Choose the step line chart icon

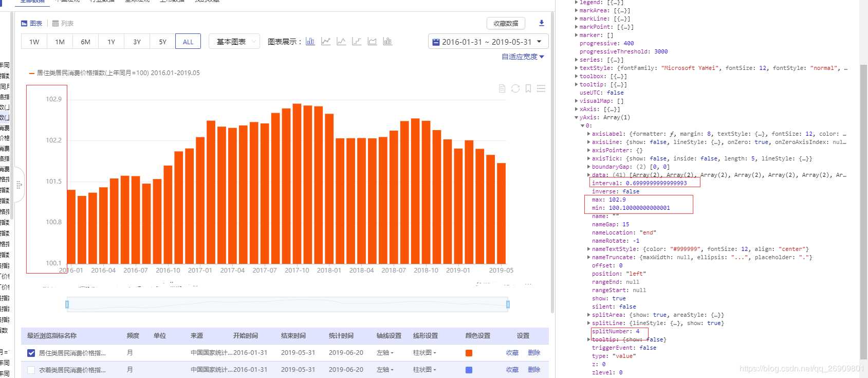(356, 41)
